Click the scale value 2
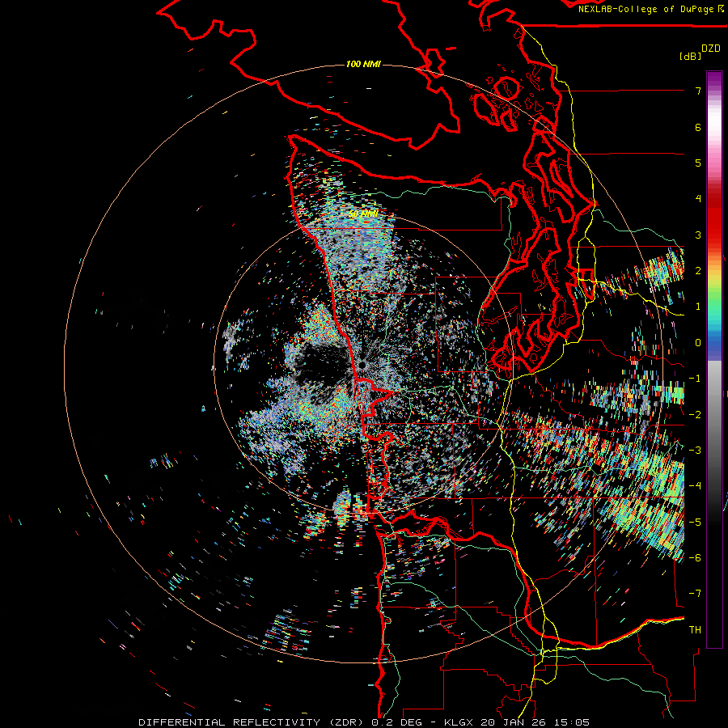728x728 pixels. 698,271
